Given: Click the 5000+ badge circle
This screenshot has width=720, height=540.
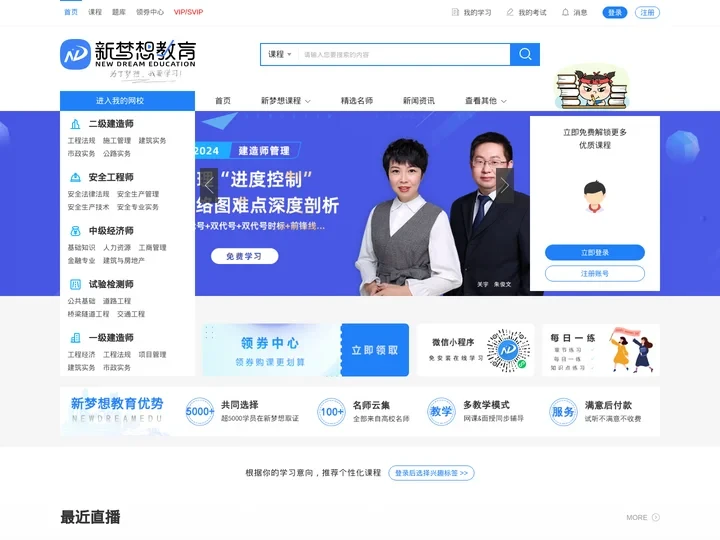Looking at the screenshot, I should [200, 411].
